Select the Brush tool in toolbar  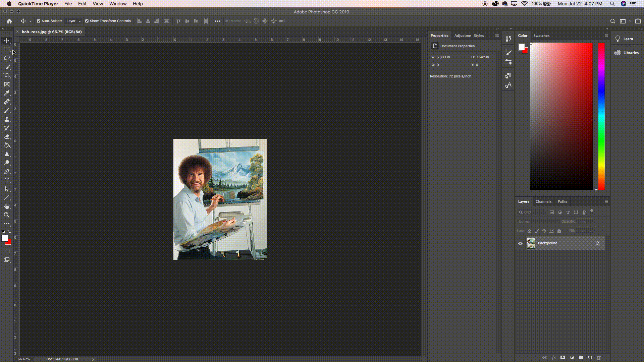pyautogui.click(x=7, y=110)
